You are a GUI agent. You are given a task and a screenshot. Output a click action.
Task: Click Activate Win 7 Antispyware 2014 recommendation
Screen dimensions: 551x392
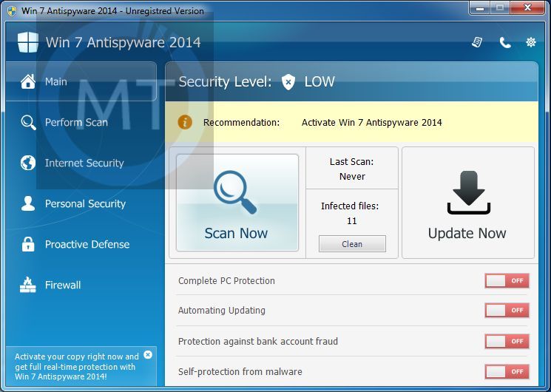[x=372, y=122]
